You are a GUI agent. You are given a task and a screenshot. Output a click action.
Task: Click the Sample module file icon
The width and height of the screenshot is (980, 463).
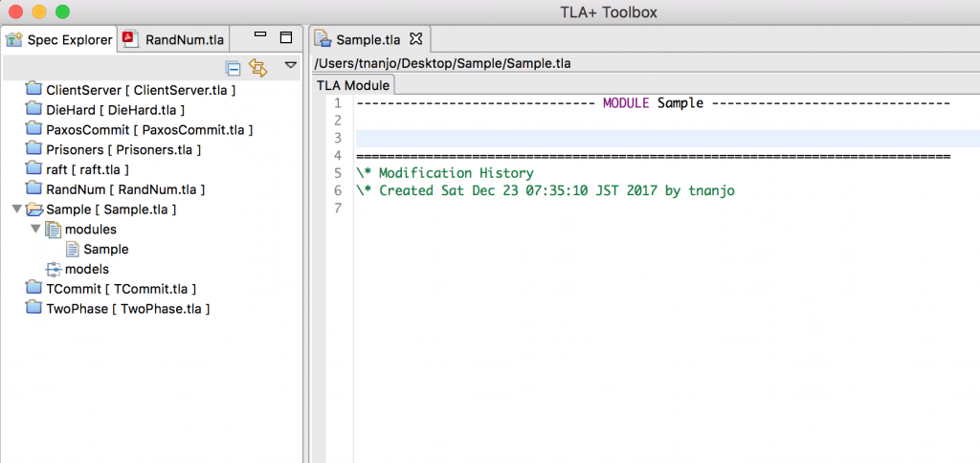click(x=73, y=250)
